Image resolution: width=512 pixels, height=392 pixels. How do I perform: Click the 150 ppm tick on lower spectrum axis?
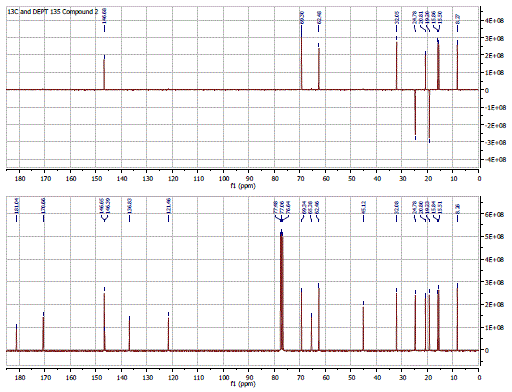[96, 377]
